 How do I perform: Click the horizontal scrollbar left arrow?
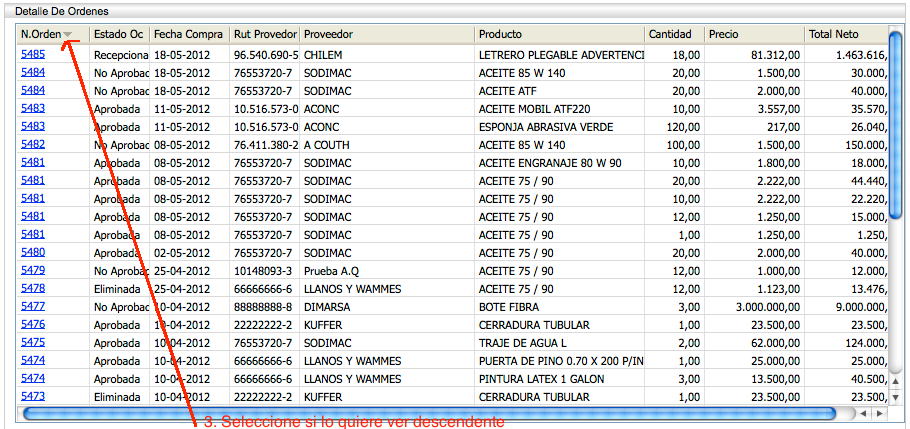click(864, 413)
